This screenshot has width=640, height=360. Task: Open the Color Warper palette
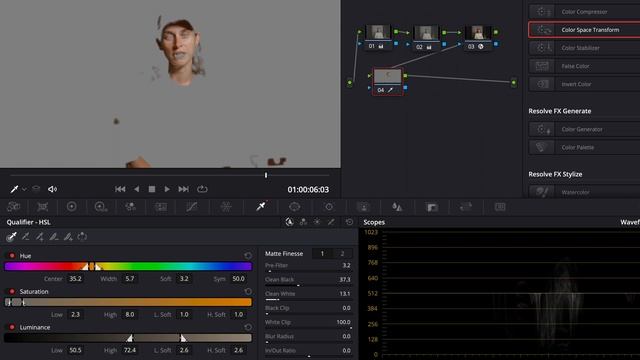point(226,207)
